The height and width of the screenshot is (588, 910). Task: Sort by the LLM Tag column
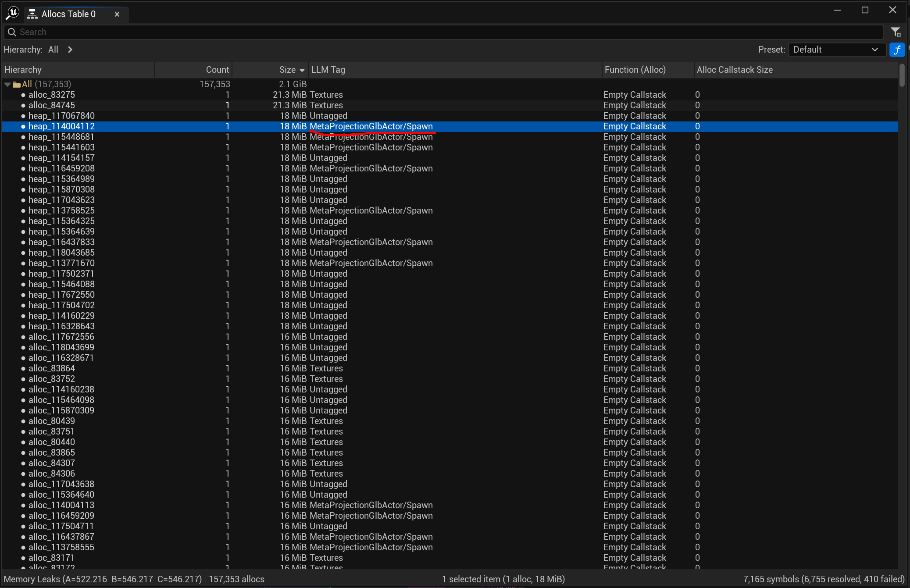(x=328, y=70)
